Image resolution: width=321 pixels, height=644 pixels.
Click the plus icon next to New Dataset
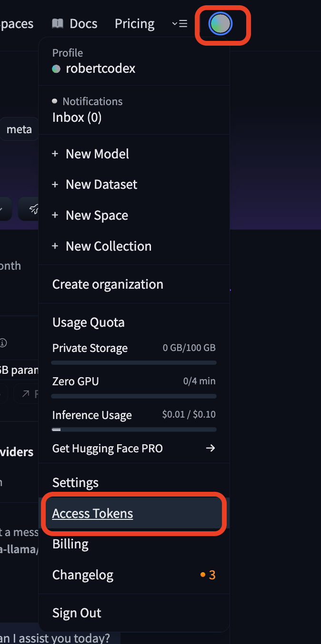56,184
